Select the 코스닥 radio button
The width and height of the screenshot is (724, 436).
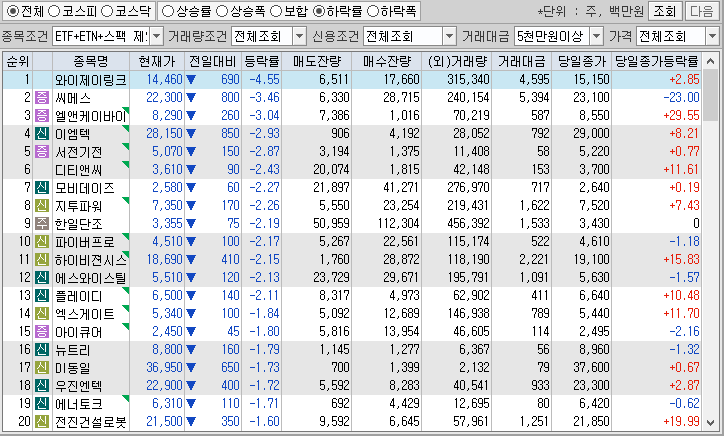coord(107,11)
